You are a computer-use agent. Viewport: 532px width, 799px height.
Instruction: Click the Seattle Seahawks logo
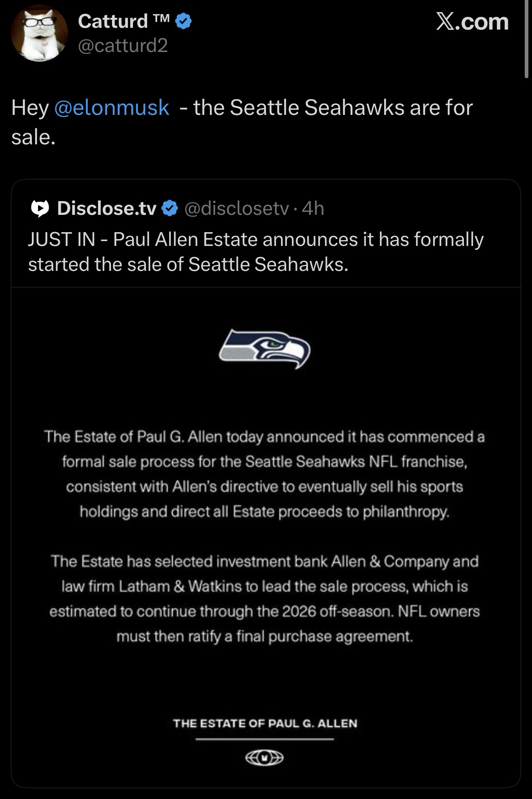(x=264, y=348)
